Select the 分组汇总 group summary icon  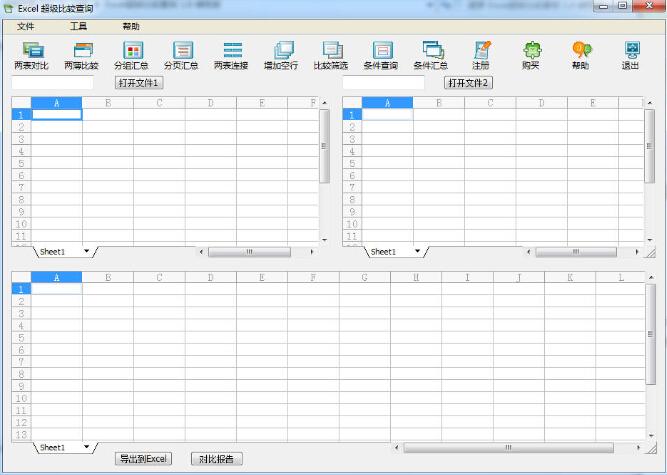[x=131, y=55]
